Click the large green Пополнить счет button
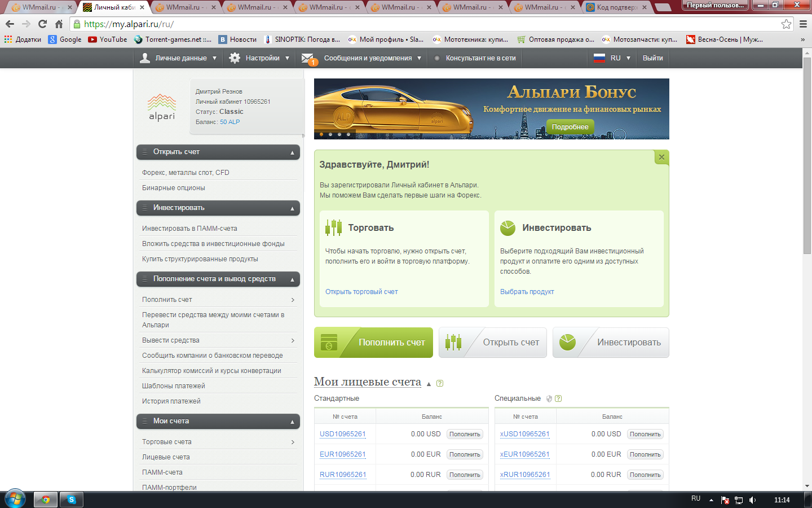The image size is (812, 508). click(373, 343)
